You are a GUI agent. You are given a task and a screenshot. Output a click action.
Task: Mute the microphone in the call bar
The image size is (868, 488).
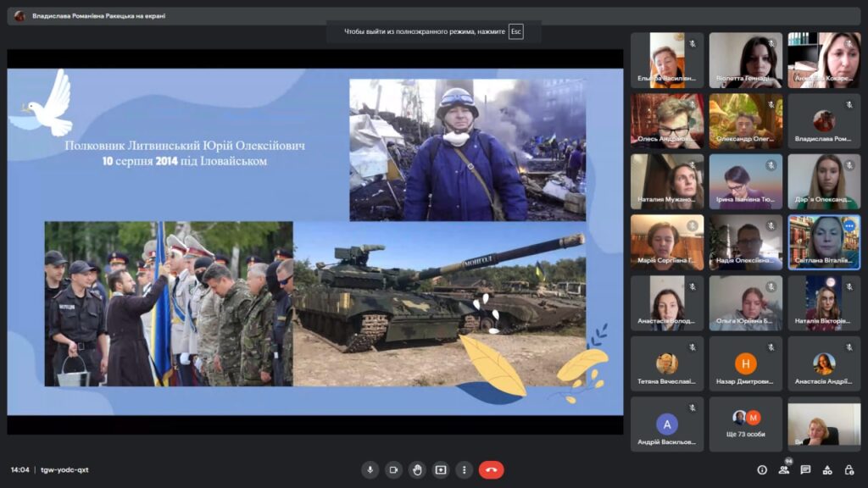coord(370,469)
